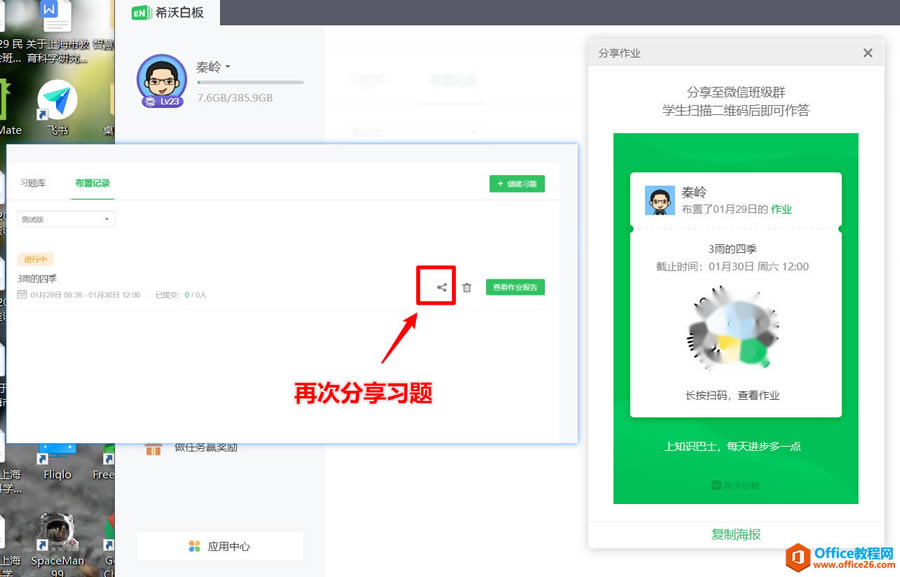
Task: Click 复制海报 at the dialog bottom
Action: pos(736,535)
